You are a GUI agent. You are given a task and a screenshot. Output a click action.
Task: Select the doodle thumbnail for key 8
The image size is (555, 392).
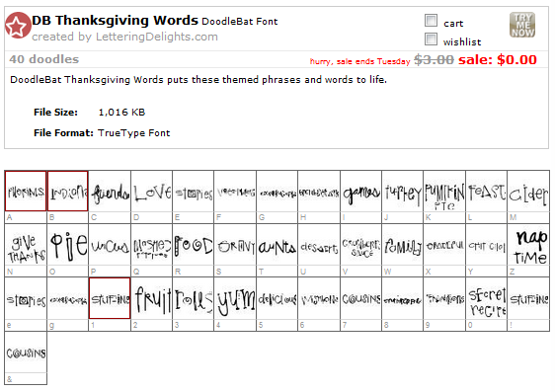(x=403, y=298)
